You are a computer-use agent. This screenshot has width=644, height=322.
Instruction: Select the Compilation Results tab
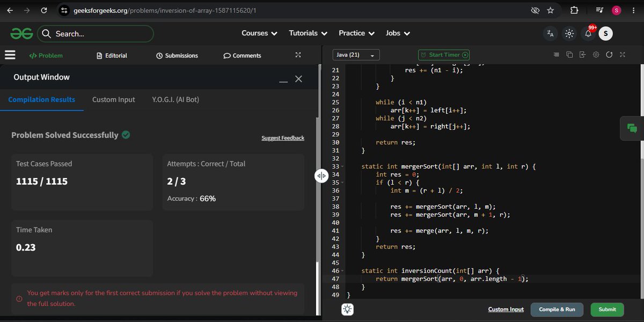coord(42,99)
